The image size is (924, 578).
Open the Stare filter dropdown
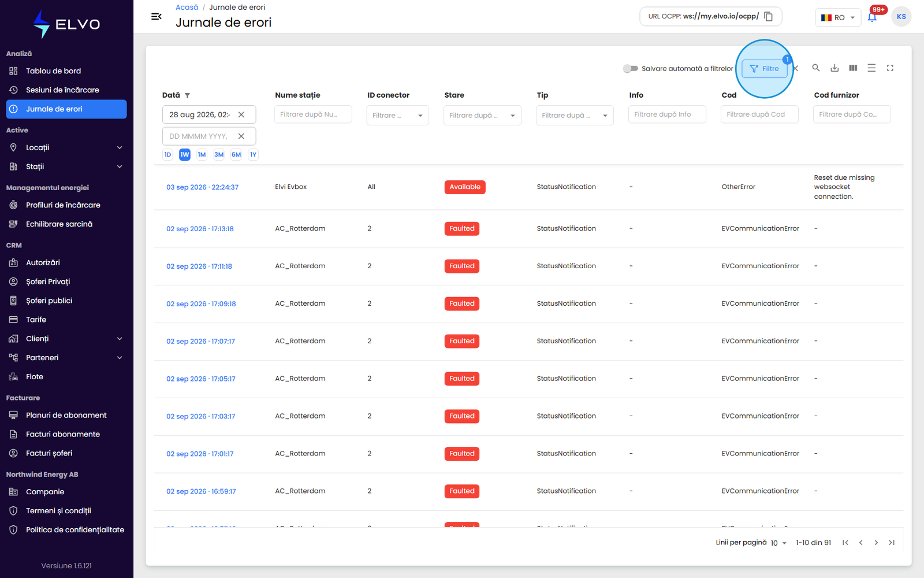(482, 115)
